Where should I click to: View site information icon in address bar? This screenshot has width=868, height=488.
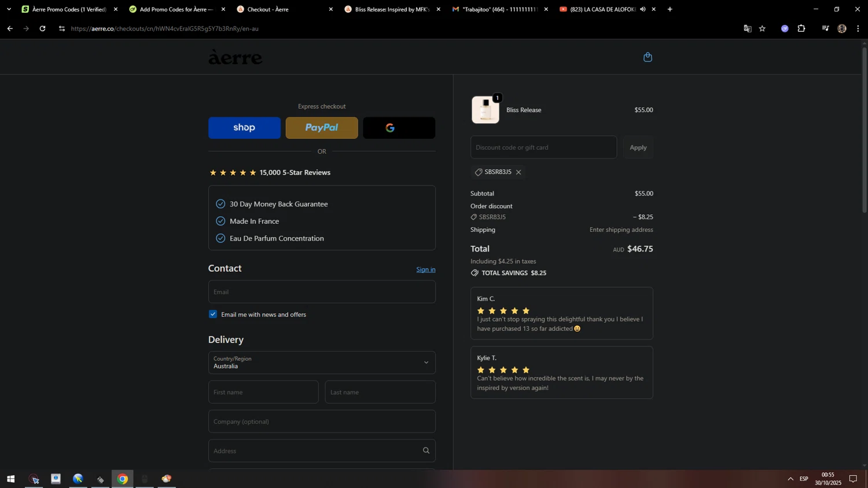click(x=62, y=28)
